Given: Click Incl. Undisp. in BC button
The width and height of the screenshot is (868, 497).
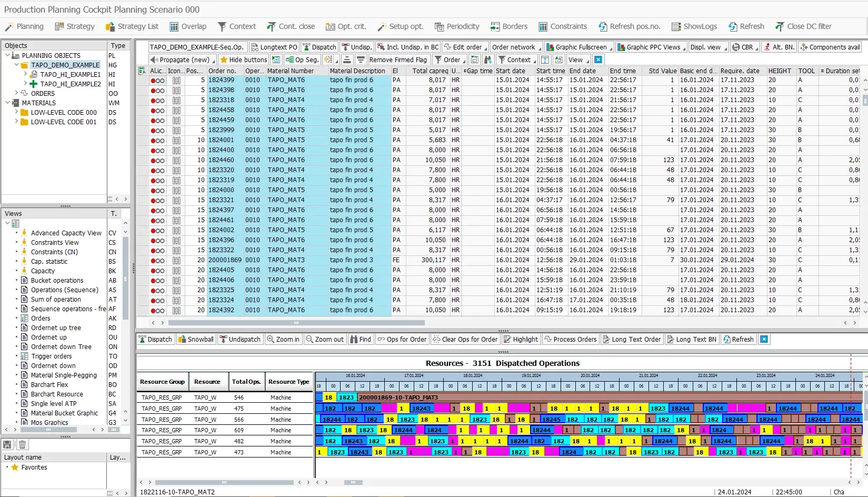Looking at the screenshot, I should coord(407,47).
